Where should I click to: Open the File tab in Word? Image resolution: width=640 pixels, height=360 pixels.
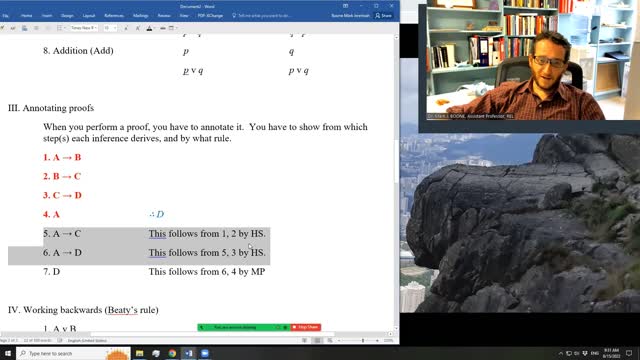click(x=6, y=16)
